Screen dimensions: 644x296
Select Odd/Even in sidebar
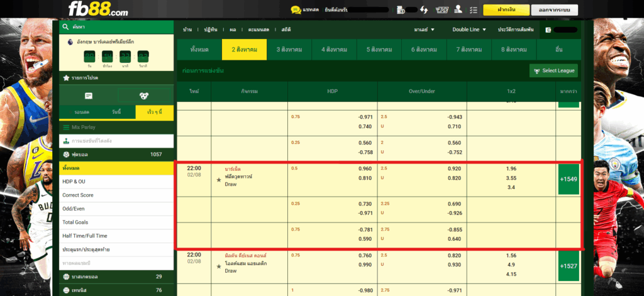pos(116,209)
